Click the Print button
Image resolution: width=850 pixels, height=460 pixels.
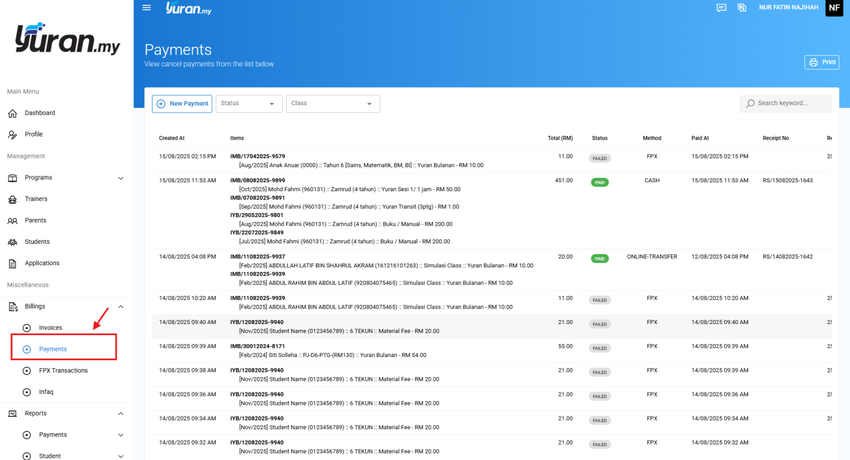point(822,62)
